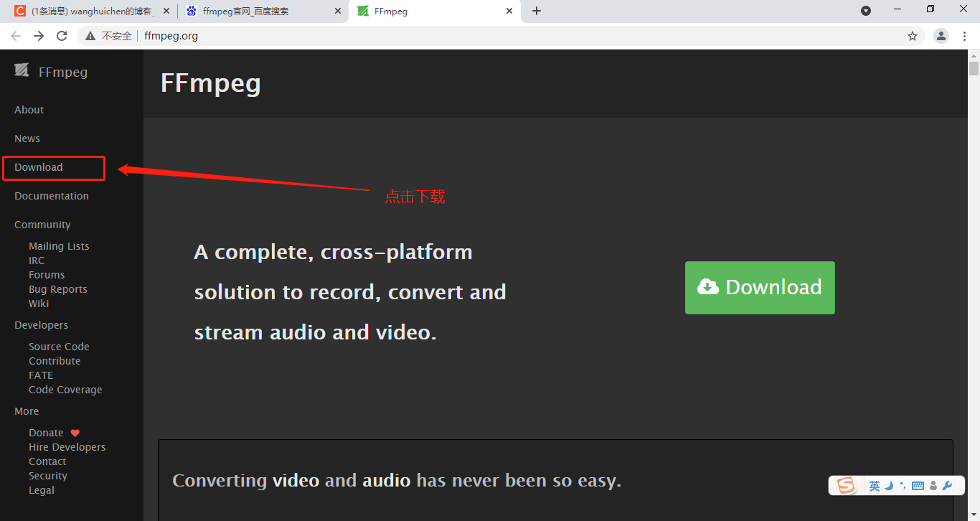Viewport: 980px width, 521px height.
Task: Restore down the Chrome window
Action: click(930, 9)
